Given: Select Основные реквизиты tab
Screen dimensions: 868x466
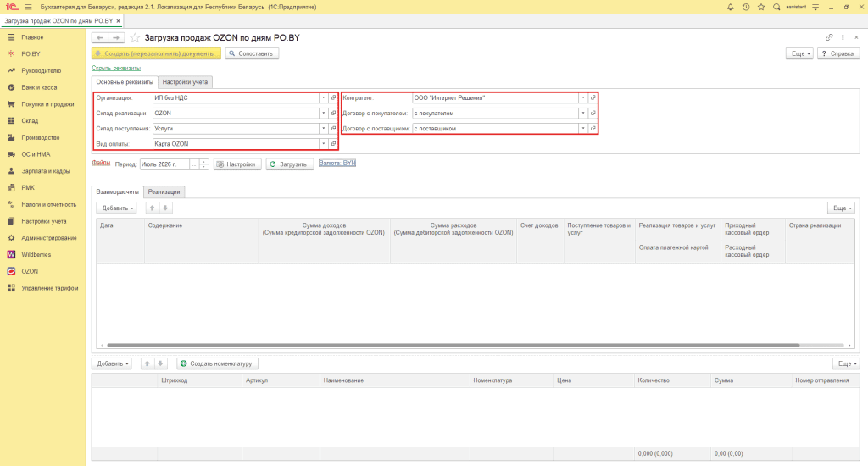Looking at the screenshot, I should [x=125, y=82].
